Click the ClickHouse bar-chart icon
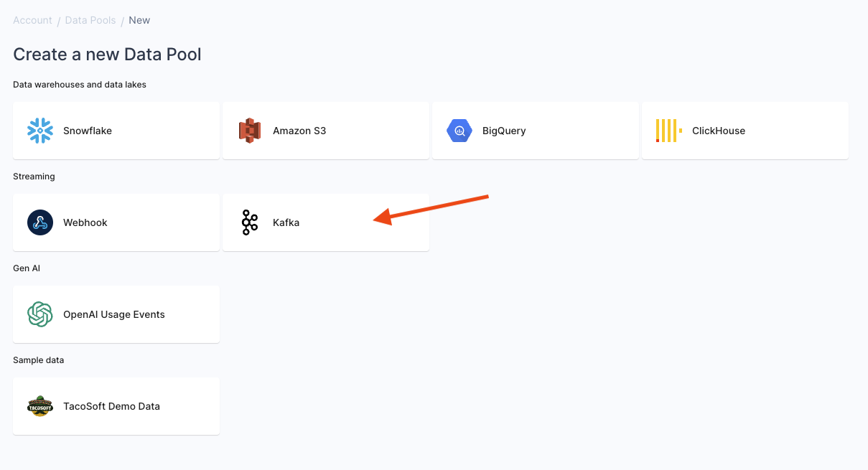The height and width of the screenshot is (470, 868). pos(668,131)
